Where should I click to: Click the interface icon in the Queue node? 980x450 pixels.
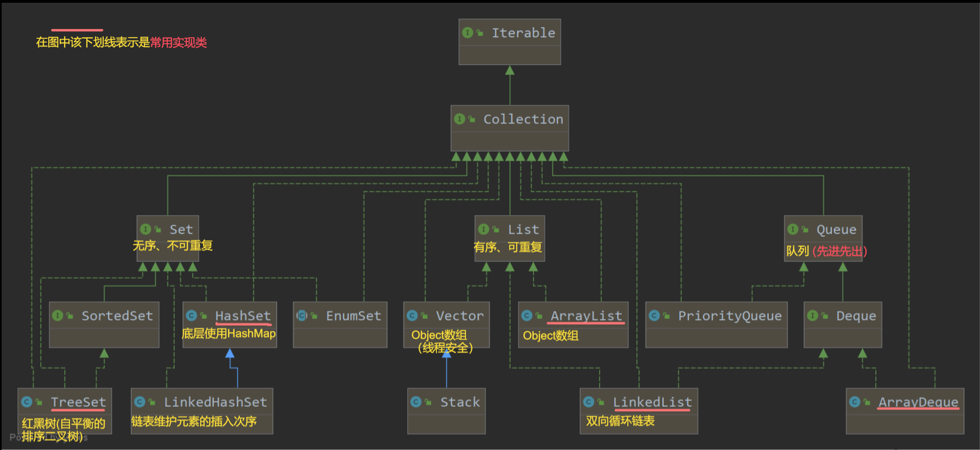(x=792, y=229)
